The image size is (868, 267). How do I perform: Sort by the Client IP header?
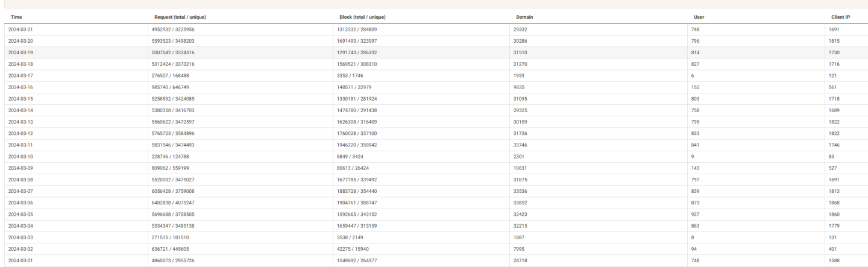[840, 17]
